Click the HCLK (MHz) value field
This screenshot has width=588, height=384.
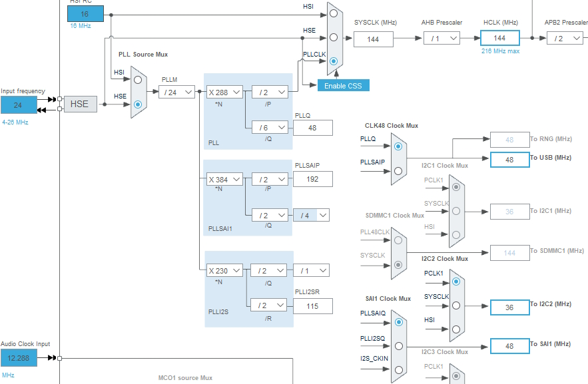[x=500, y=38]
